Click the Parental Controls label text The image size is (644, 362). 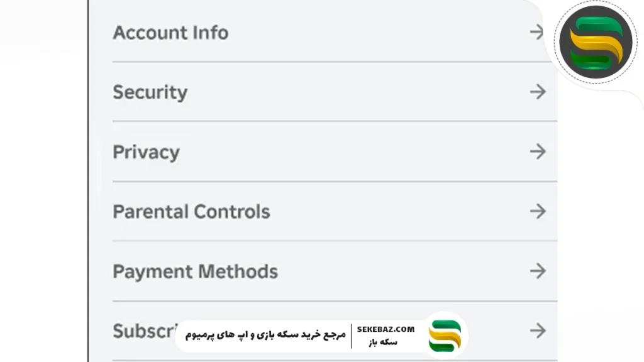pos(191,211)
